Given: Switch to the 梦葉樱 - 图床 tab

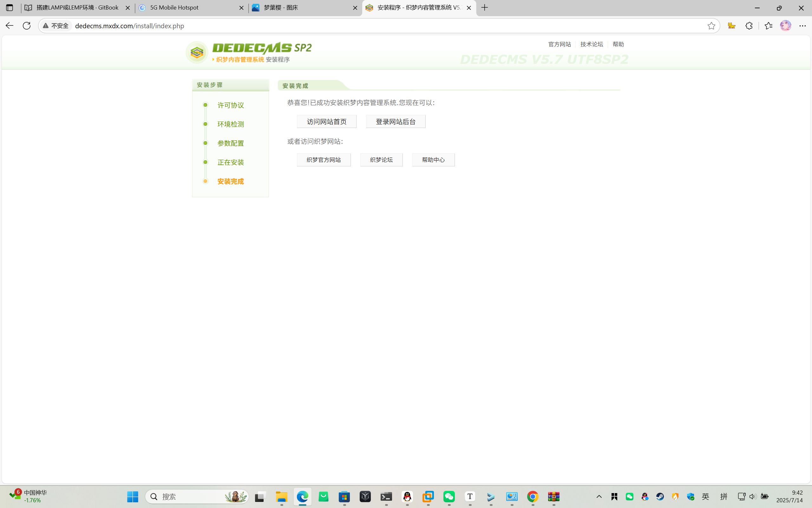Looking at the screenshot, I should pyautogui.click(x=305, y=8).
